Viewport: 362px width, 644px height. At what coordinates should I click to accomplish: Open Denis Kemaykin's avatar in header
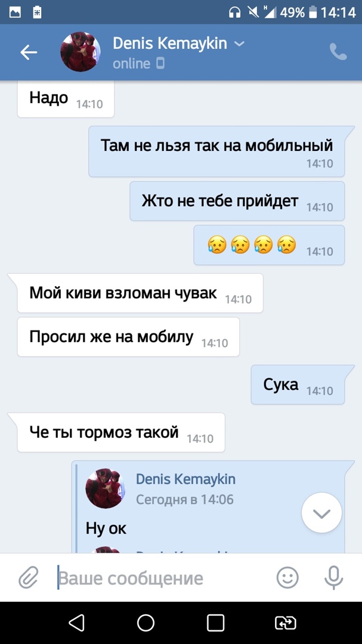81,52
